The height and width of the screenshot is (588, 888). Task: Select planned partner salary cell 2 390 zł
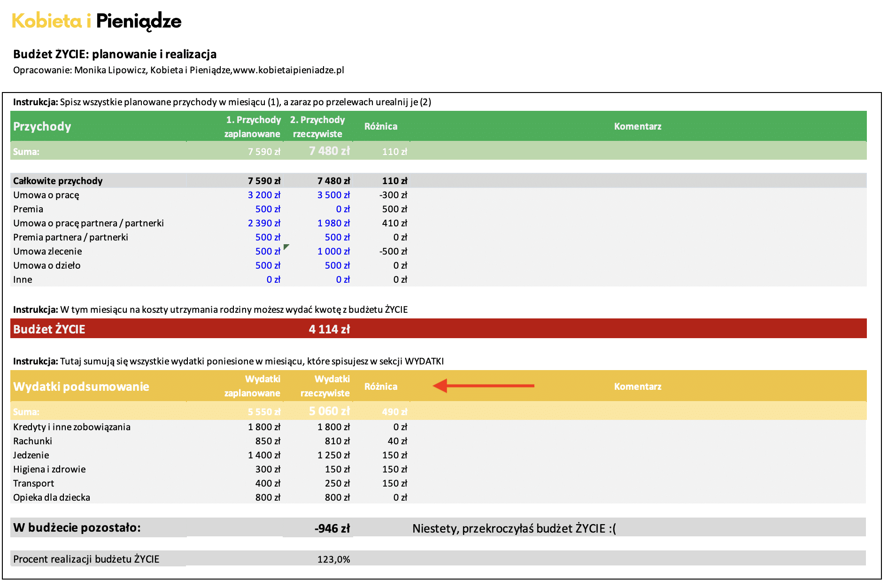(264, 223)
